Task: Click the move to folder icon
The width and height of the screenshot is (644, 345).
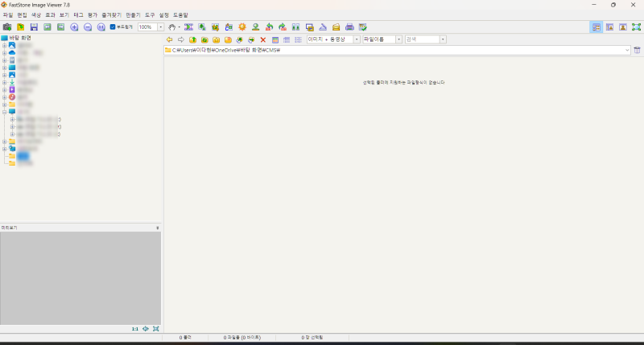Action: click(251, 39)
